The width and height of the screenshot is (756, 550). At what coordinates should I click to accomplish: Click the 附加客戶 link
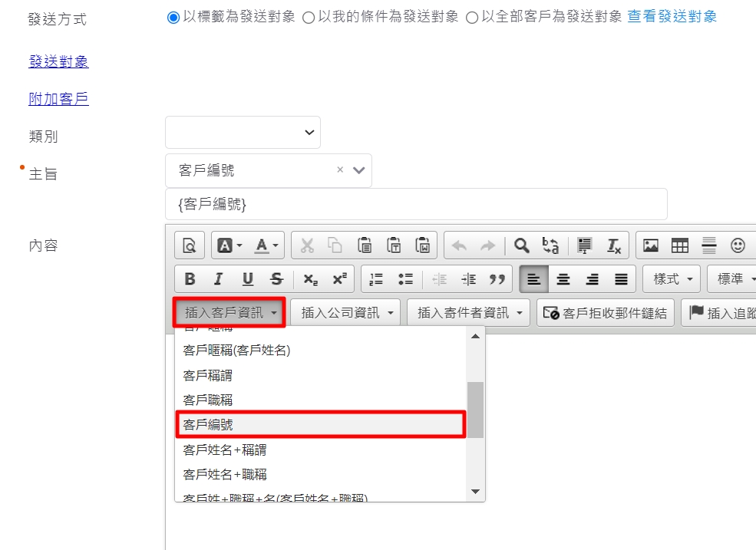58,99
